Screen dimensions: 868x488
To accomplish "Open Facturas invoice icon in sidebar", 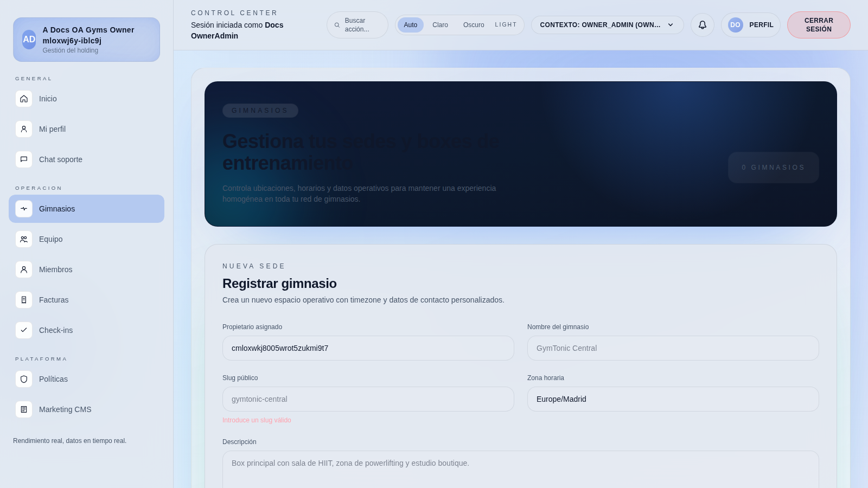I will pos(24,300).
